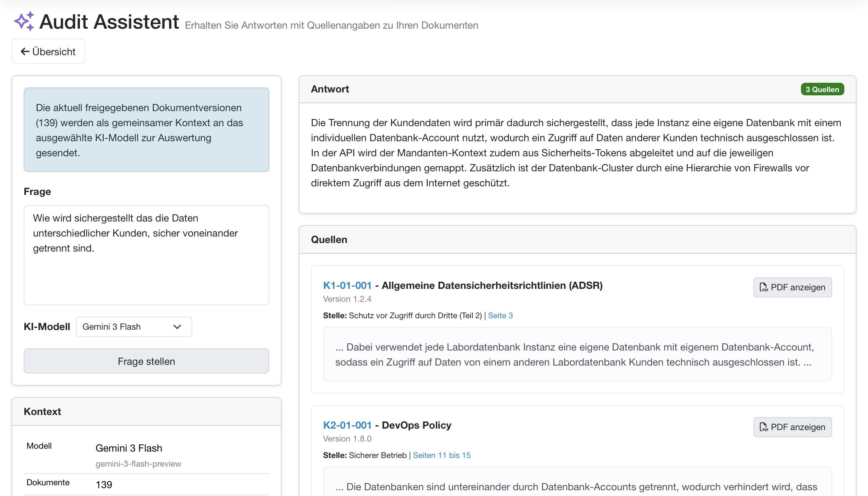Click the blue info notice about Dokumentversionen
868x496 pixels.
[146, 130]
